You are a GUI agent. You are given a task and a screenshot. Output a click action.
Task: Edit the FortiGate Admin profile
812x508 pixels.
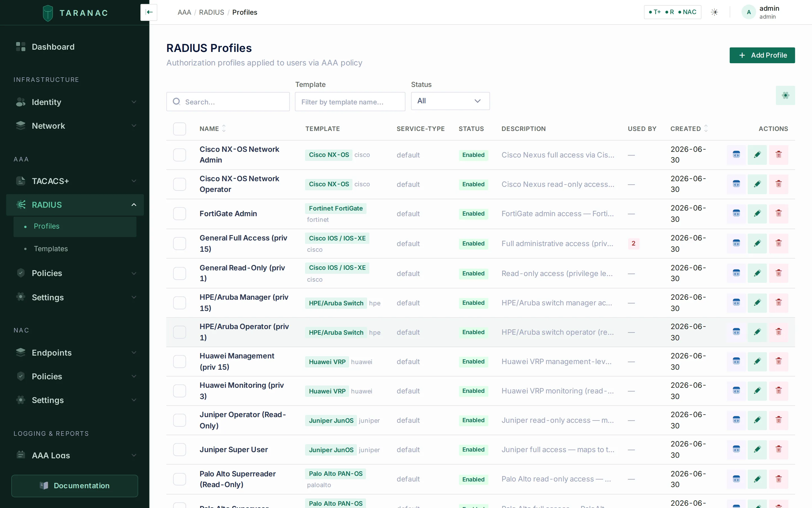pyautogui.click(x=757, y=213)
